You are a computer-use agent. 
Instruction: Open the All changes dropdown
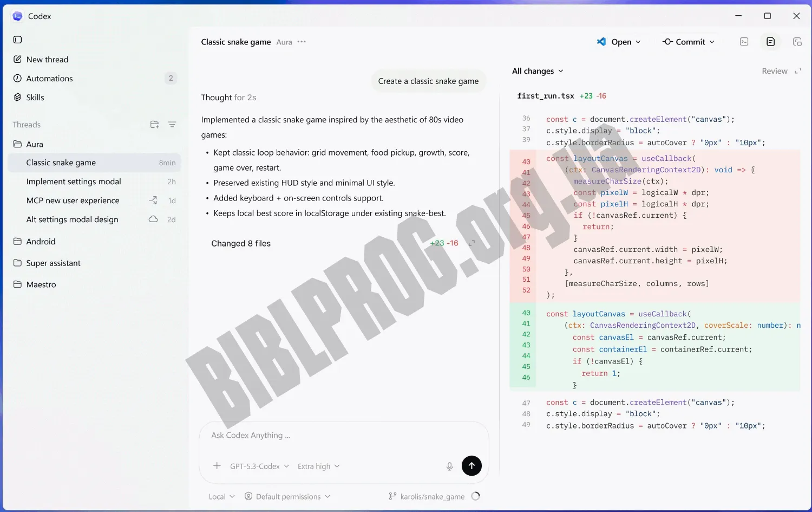538,71
